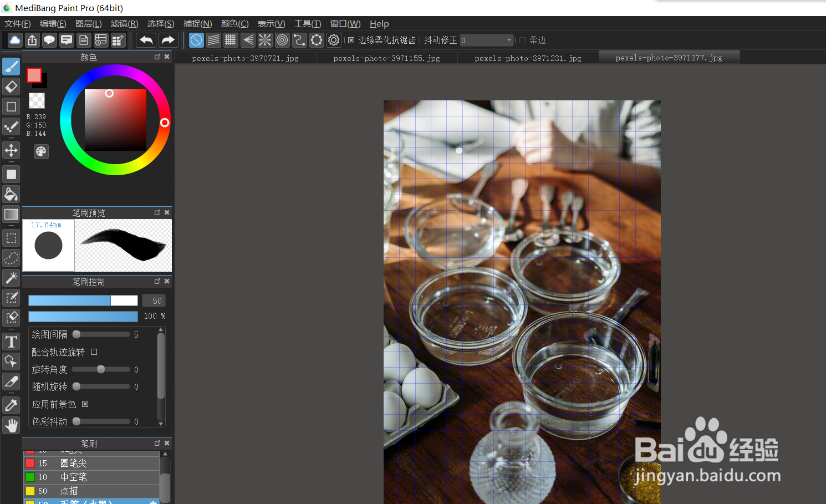
Task: Select the Dot pencil tool
Action: pyautogui.click(x=11, y=127)
